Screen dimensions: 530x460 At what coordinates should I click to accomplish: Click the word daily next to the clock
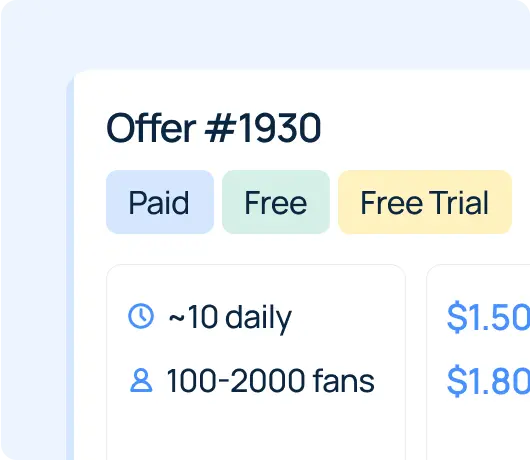tap(258, 318)
